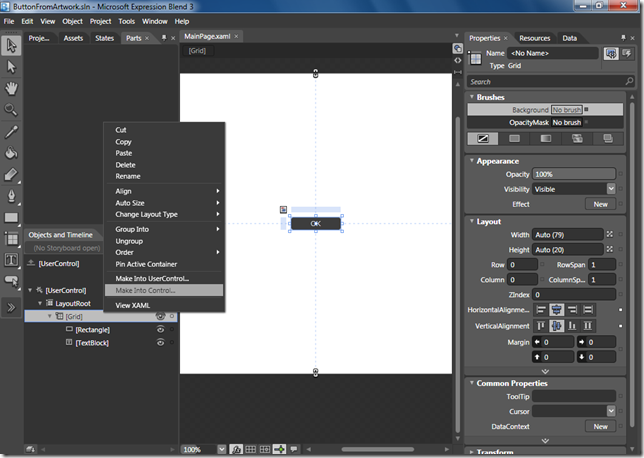Choose the Brush resources tab
This screenshot has height=458, width=644.
coord(608,138)
